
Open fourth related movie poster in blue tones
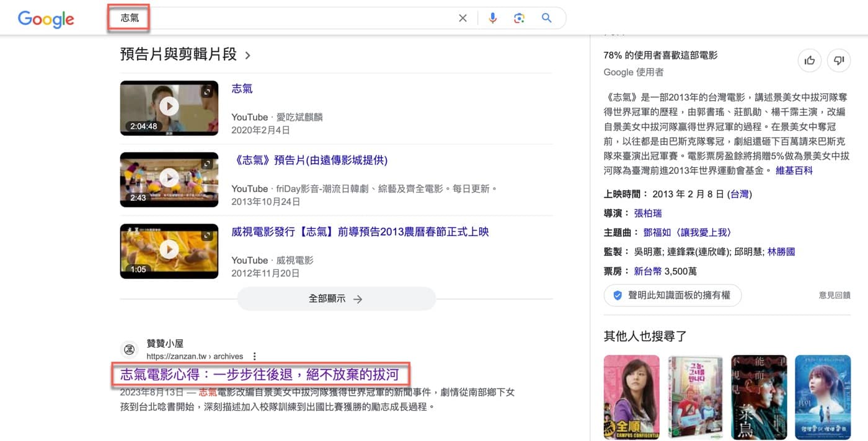[823, 397]
